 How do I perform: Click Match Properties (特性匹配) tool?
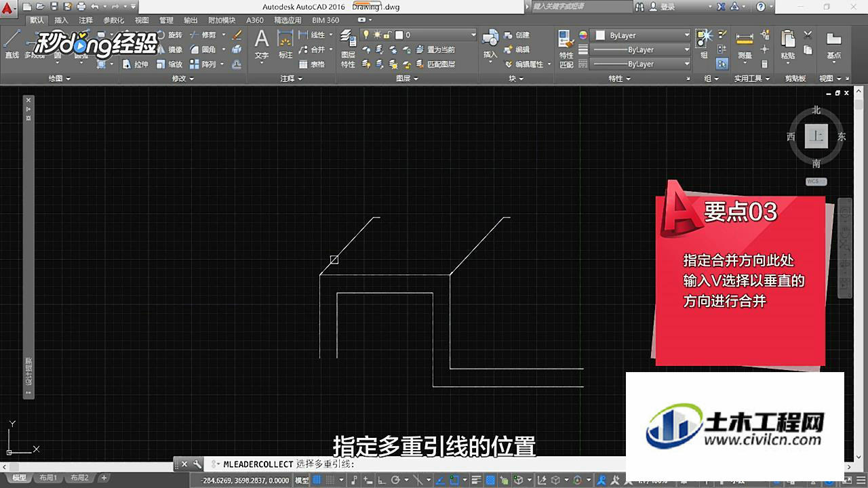566,49
